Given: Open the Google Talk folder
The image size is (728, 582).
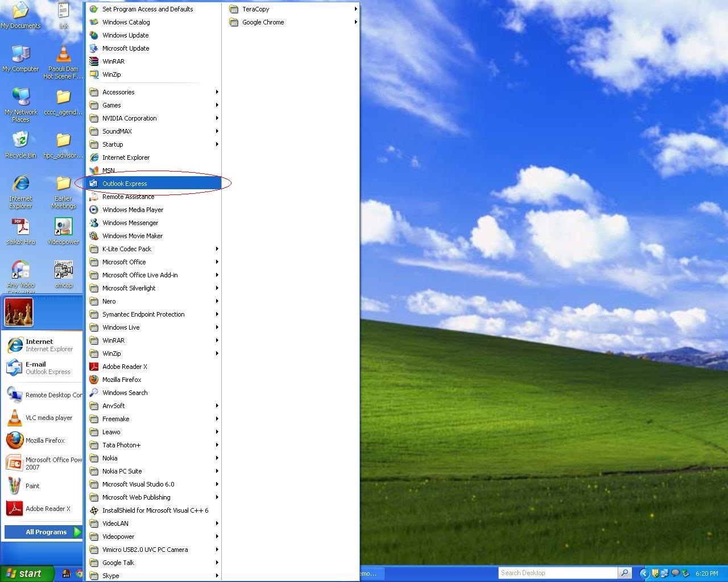Looking at the screenshot, I should pyautogui.click(x=154, y=563).
